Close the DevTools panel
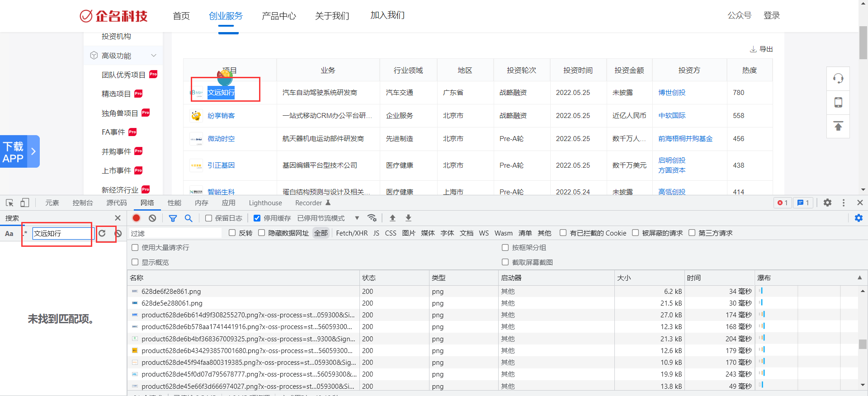 [x=860, y=203]
